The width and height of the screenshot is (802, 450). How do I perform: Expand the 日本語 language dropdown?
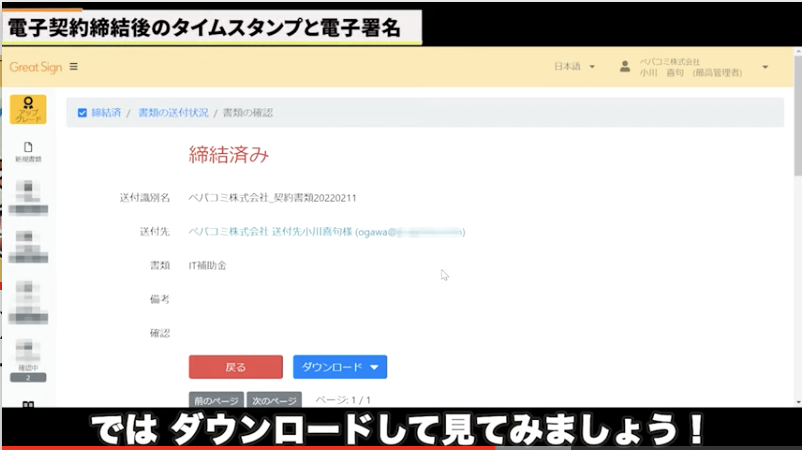pyautogui.click(x=574, y=67)
